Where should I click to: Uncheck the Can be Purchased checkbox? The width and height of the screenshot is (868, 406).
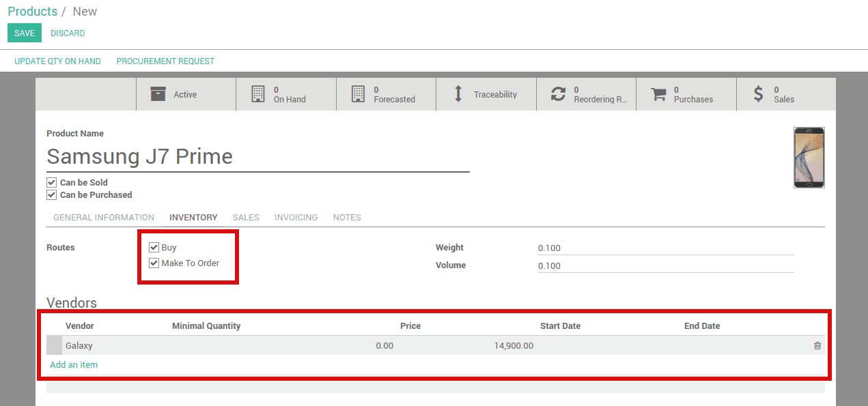click(x=51, y=194)
